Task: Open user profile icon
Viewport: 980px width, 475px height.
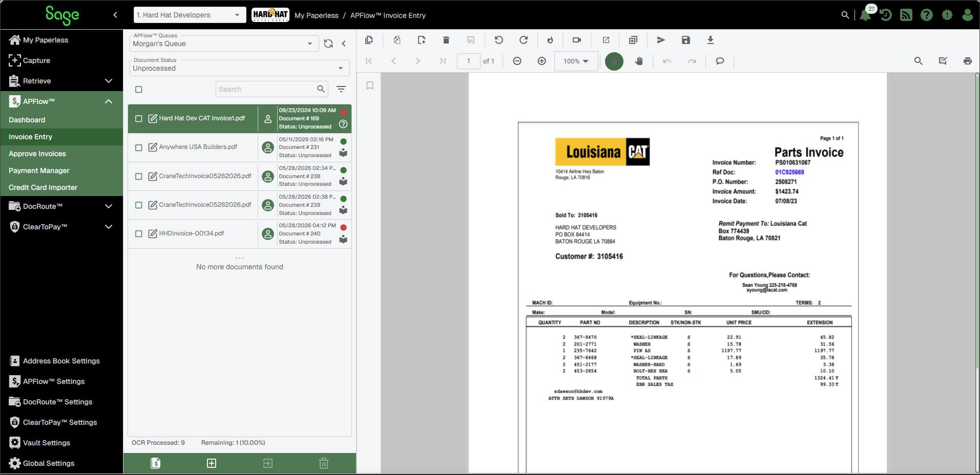Action: click(x=967, y=15)
